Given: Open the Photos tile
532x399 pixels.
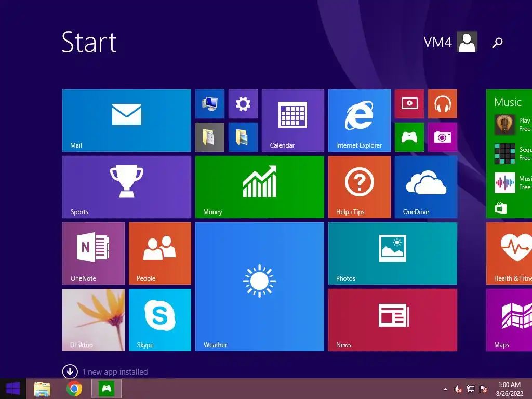Looking at the screenshot, I should click(x=393, y=254).
